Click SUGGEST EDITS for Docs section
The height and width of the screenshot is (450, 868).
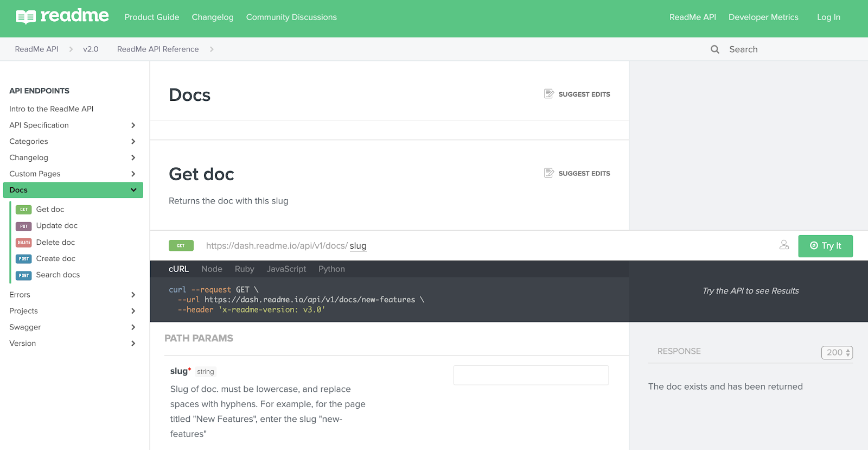[584, 94]
